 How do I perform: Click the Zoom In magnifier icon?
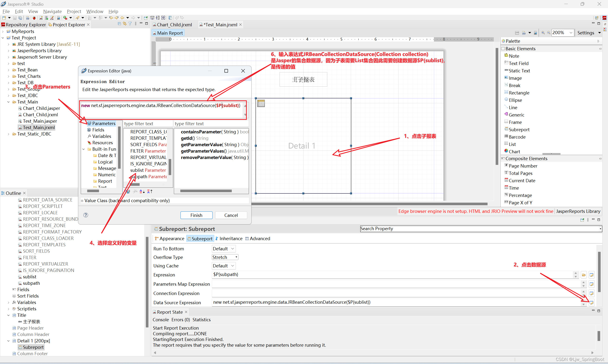[543, 33]
